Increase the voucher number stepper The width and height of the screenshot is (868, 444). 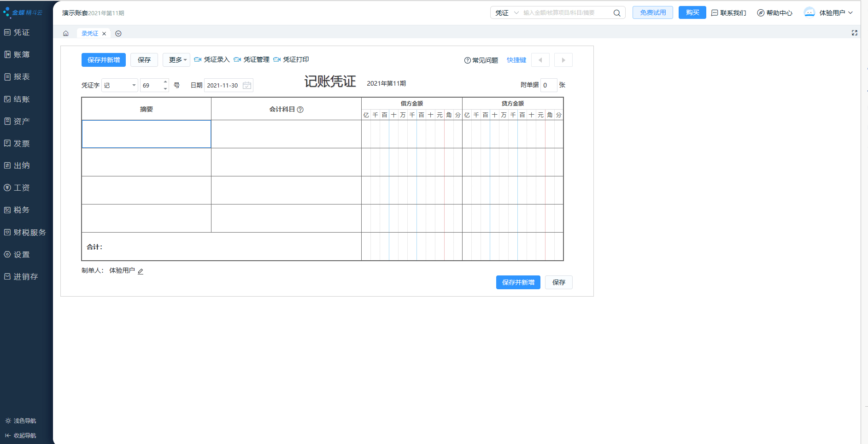click(x=165, y=82)
